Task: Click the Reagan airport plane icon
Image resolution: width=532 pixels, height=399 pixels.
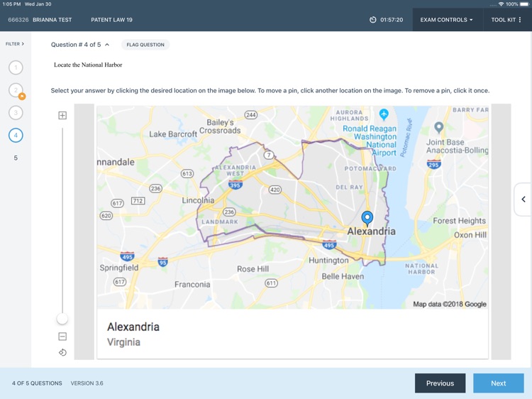Action: [384, 114]
